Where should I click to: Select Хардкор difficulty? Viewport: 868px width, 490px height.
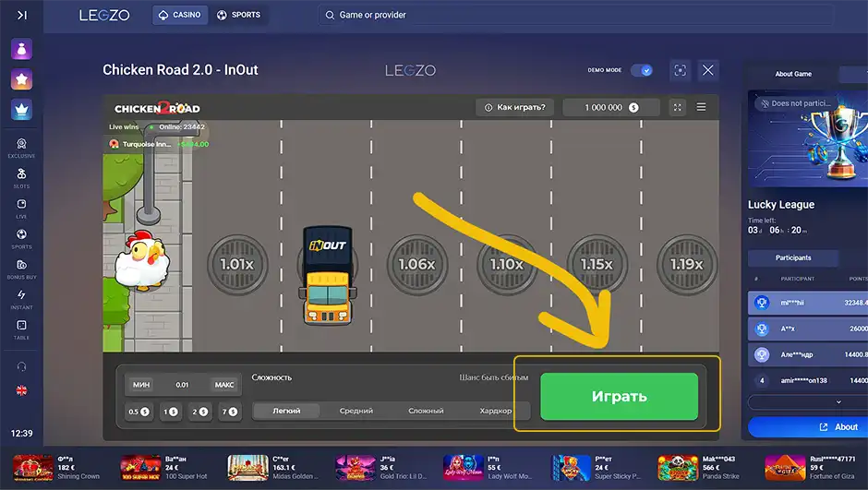coord(496,411)
